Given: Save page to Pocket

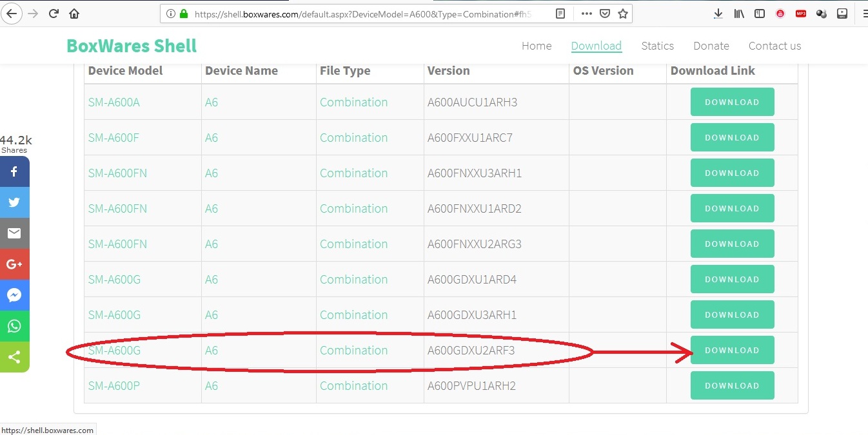Looking at the screenshot, I should pyautogui.click(x=605, y=14).
